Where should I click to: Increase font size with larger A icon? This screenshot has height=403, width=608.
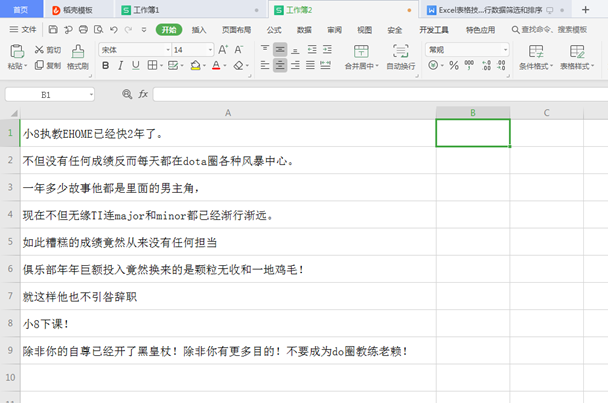[x=223, y=50]
